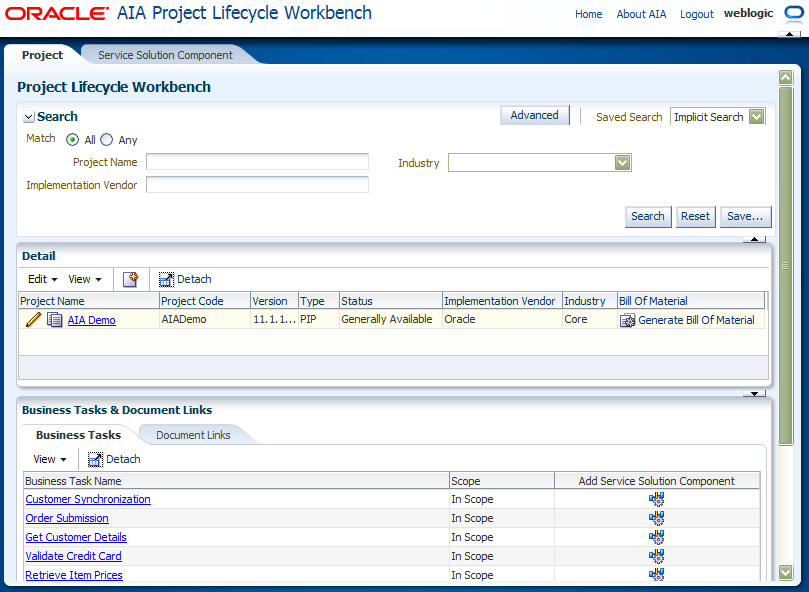Viewport: 809px width, 592px height.
Task: Add service solution component for Order Submission
Action: [x=656, y=518]
